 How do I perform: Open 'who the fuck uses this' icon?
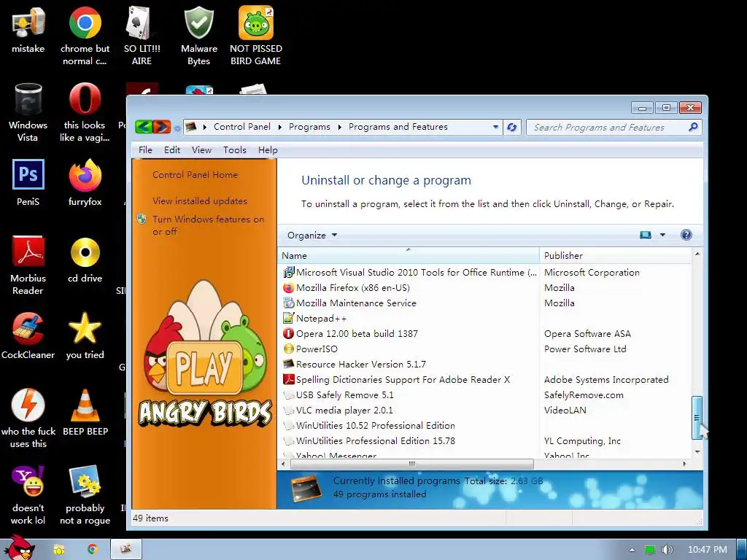28,419
